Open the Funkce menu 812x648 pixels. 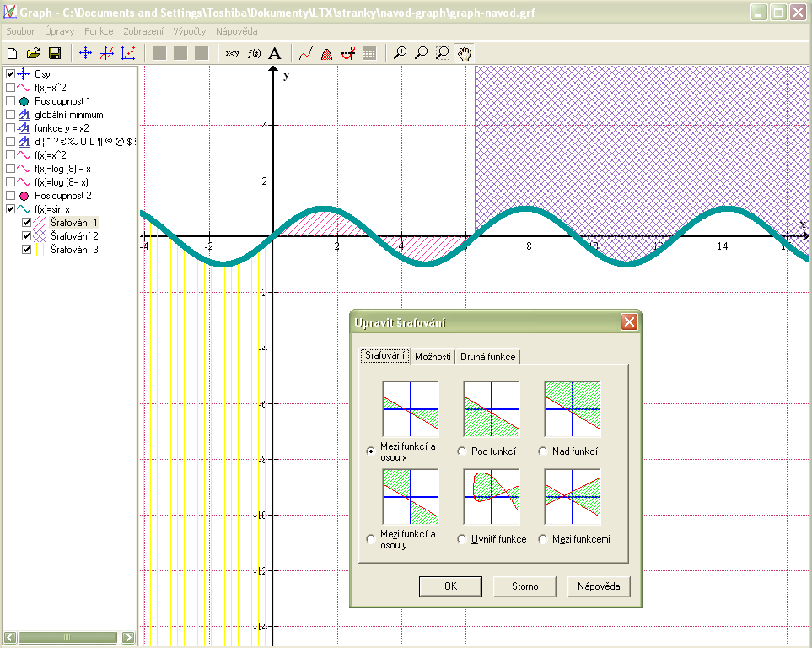pyautogui.click(x=99, y=31)
